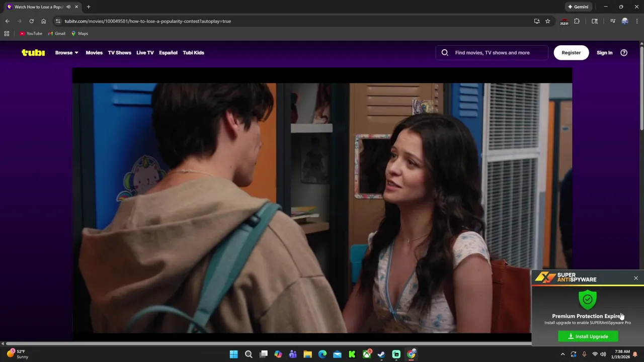Switch to the Español section
This screenshot has width=644, height=362.
point(168,52)
